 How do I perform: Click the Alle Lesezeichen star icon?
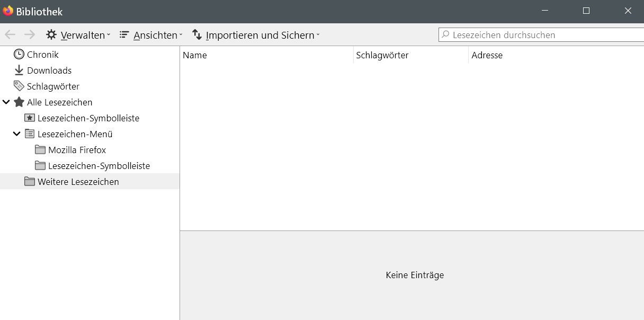click(19, 102)
